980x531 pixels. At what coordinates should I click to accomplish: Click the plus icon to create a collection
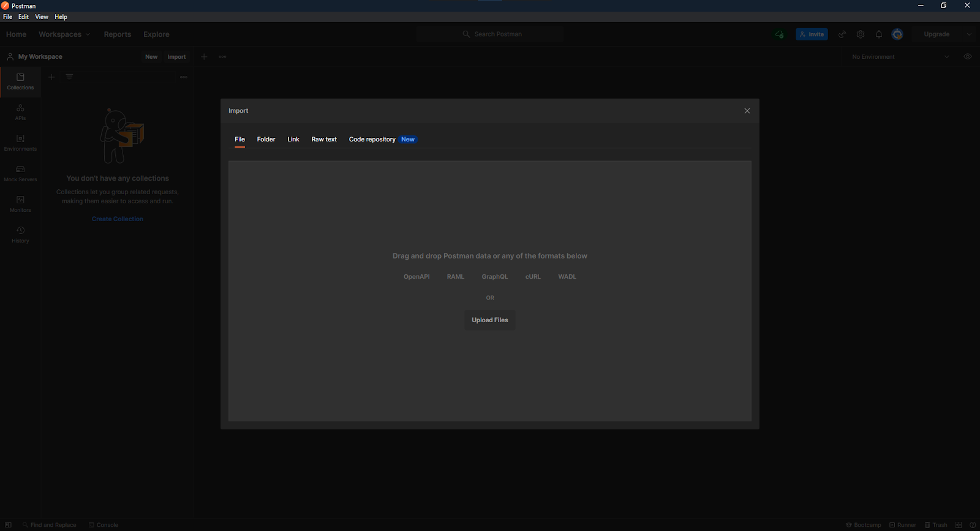(51, 77)
